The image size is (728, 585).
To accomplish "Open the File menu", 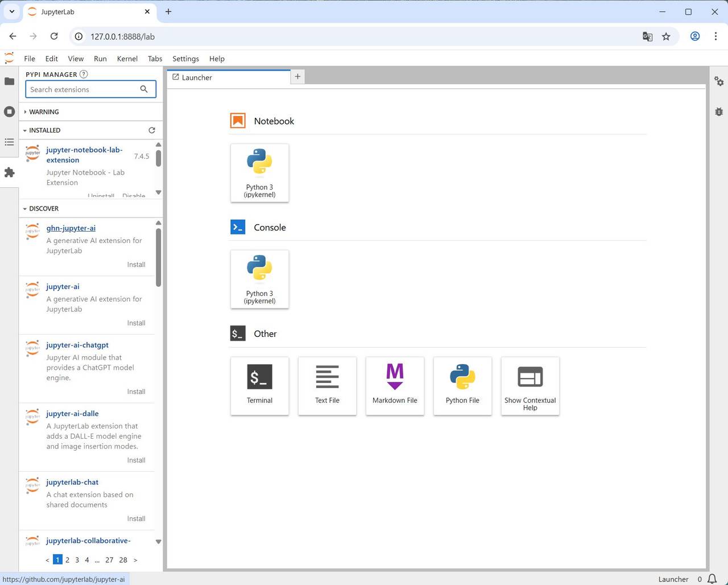I will (30, 59).
